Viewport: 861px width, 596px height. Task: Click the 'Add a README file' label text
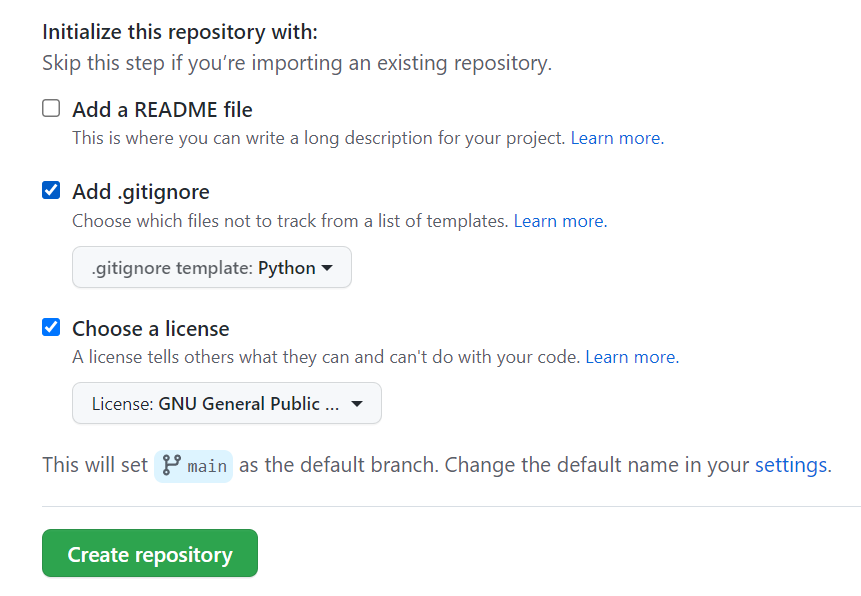click(162, 109)
